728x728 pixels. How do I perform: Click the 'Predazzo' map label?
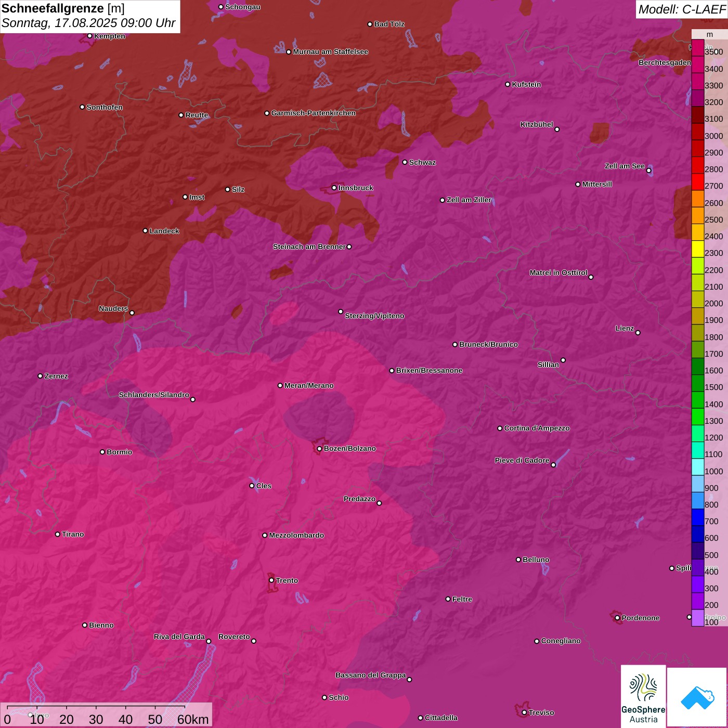coord(359,499)
